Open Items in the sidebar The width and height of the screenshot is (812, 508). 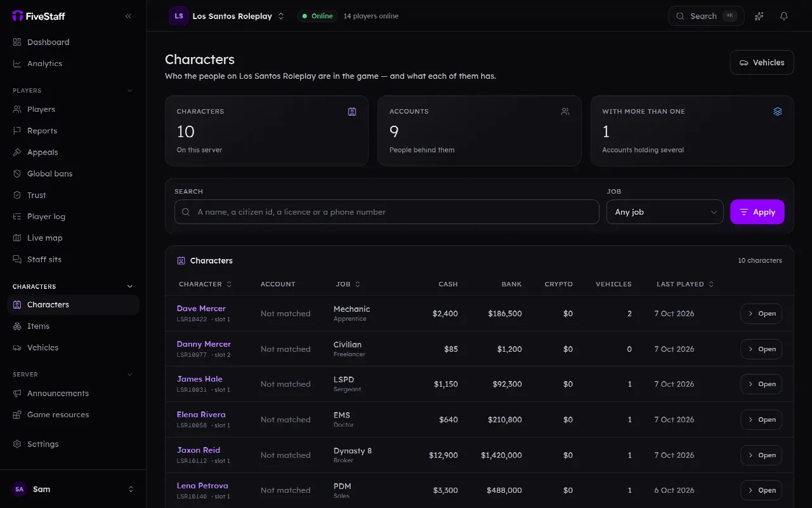(x=73, y=326)
